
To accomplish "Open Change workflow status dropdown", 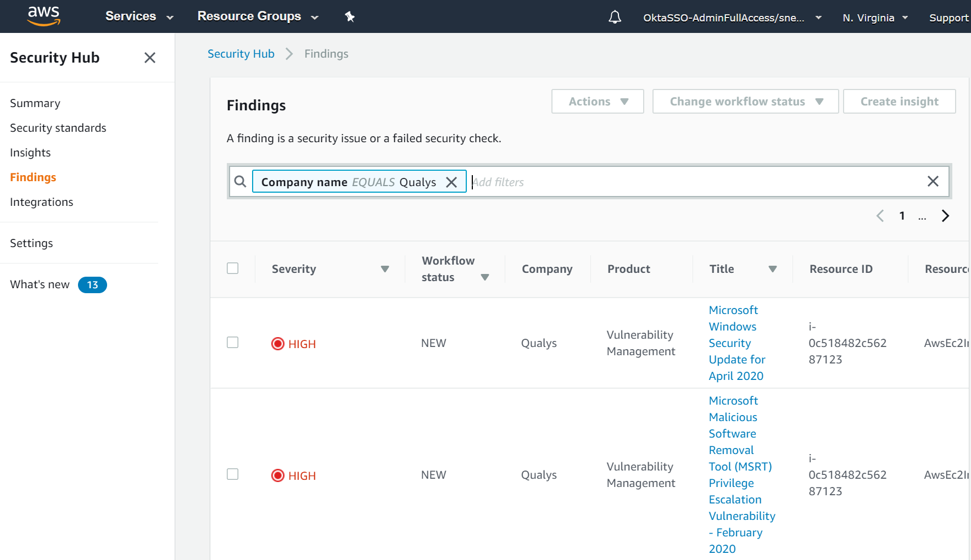I will [745, 102].
